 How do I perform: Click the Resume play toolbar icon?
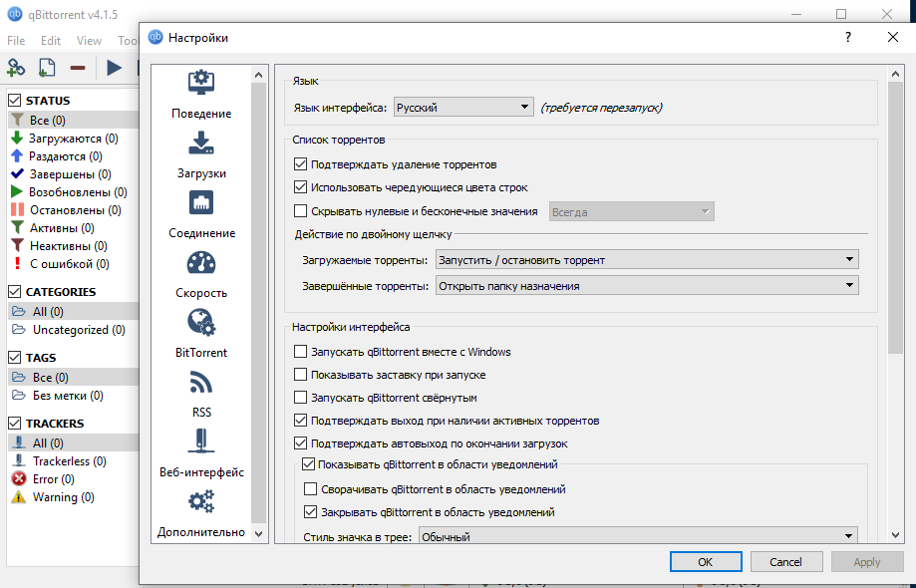coord(114,68)
